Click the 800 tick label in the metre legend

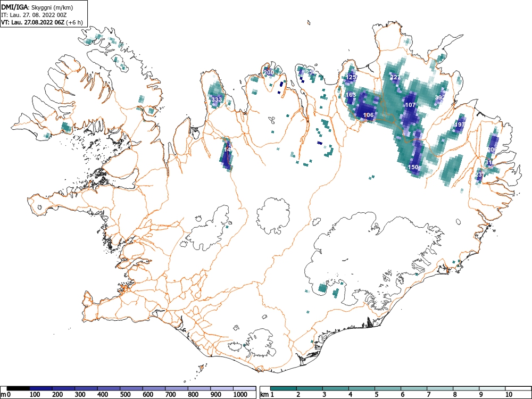[194, 394]
